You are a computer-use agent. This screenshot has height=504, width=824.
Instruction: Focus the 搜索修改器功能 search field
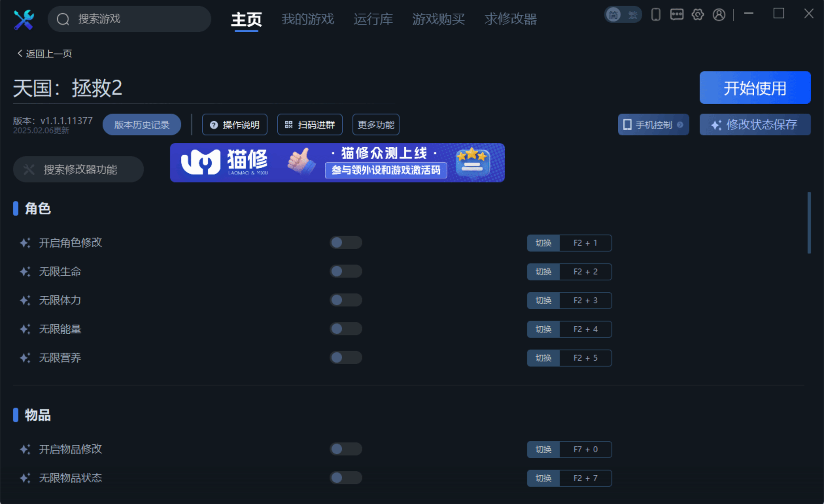point(78,169)
